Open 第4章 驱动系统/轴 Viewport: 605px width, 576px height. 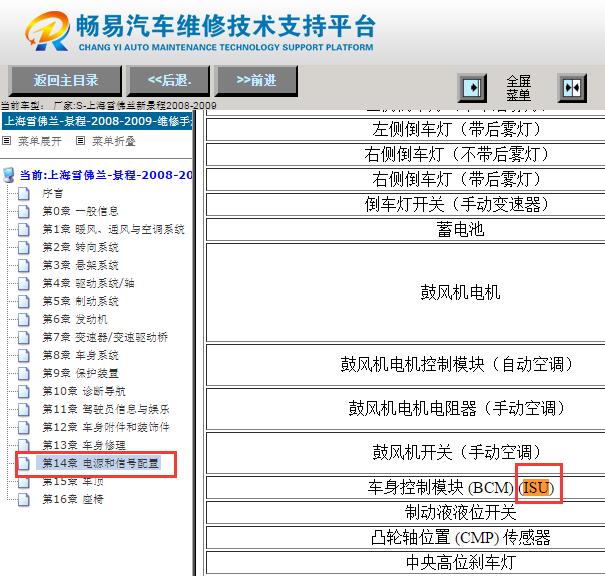88,283
